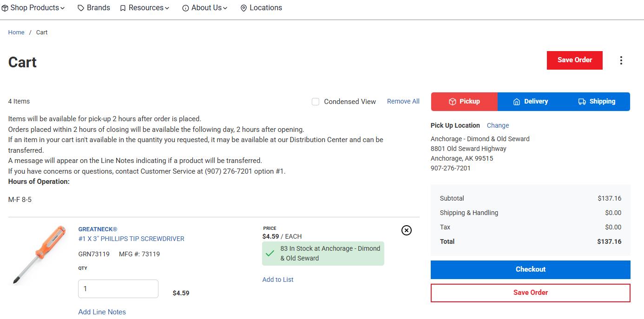Switch to the Delivery tab
644x319 pixels.
[530, 102]
